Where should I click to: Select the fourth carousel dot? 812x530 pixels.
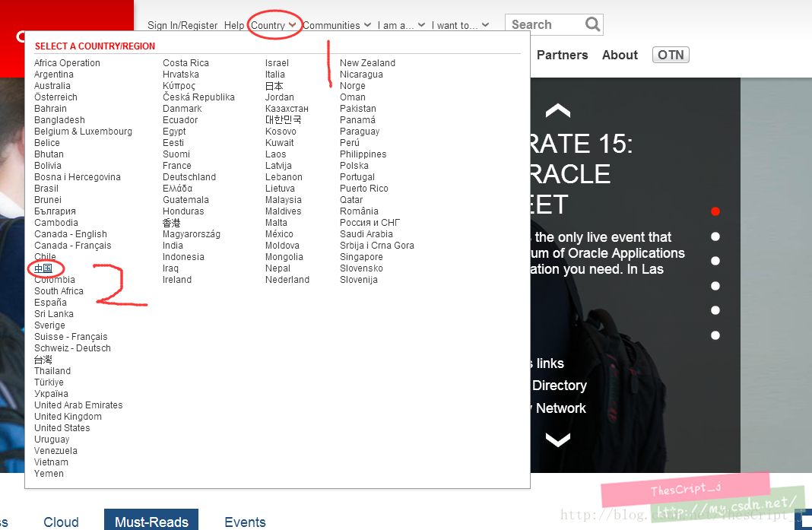[715, 285]
